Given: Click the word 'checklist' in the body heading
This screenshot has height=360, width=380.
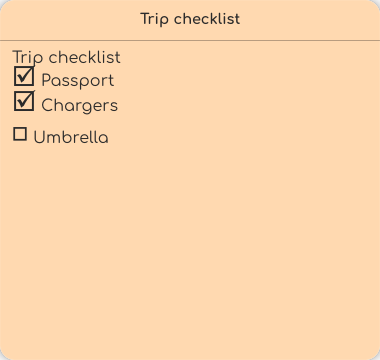Looking at the screenshot, I should point(85,57).
